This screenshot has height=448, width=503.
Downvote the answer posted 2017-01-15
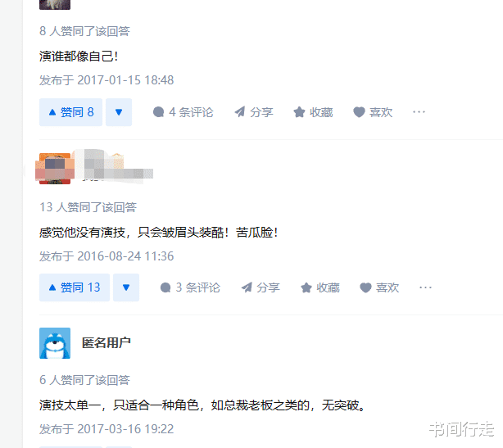(x=119, y=112)
